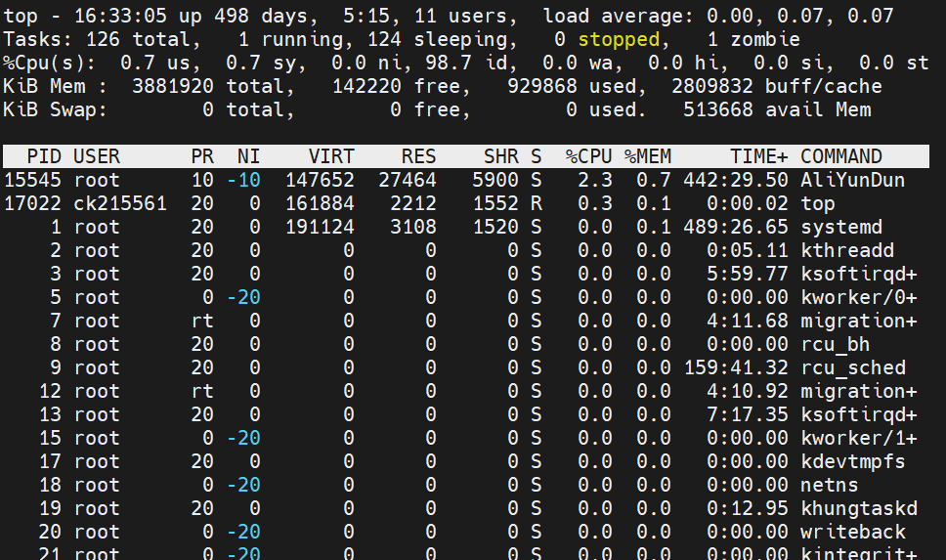The height and width of the screenshot is (560, 946).
Task: Click the R status of top process
Action: [x=536, y=203]
